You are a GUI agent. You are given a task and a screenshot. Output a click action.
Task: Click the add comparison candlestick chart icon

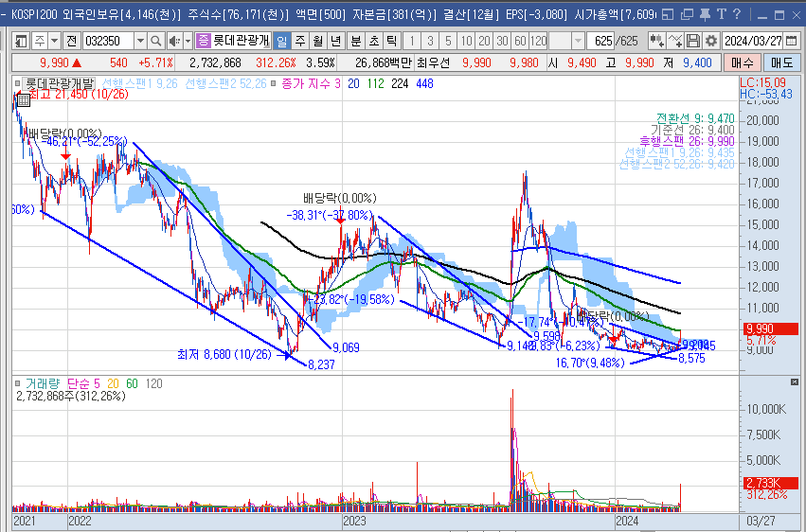tap(656, 41)
